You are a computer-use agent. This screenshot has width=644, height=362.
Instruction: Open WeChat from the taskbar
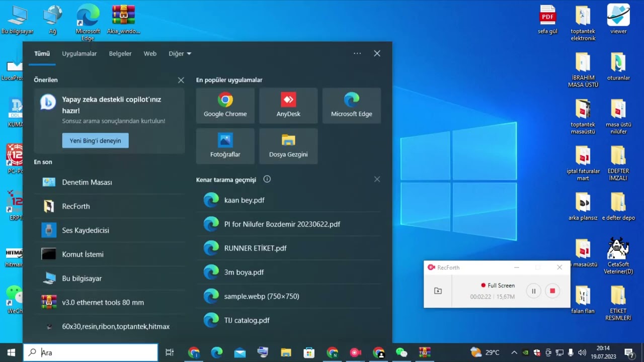(x=401, y=352)
